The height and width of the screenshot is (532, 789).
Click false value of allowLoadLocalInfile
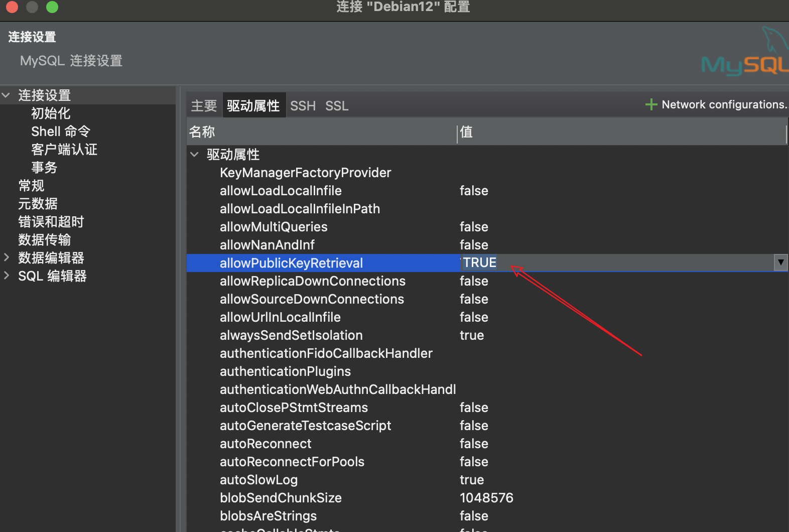[474, 191]
